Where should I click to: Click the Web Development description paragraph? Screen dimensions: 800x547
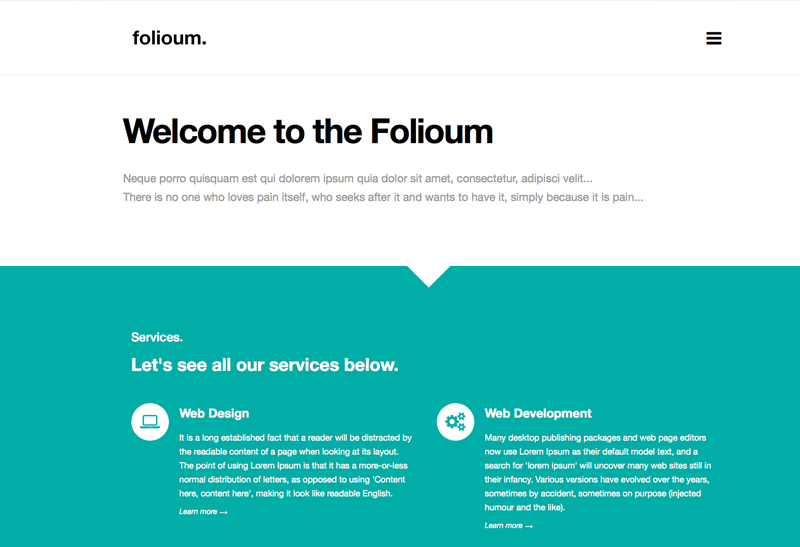(597, 473)
